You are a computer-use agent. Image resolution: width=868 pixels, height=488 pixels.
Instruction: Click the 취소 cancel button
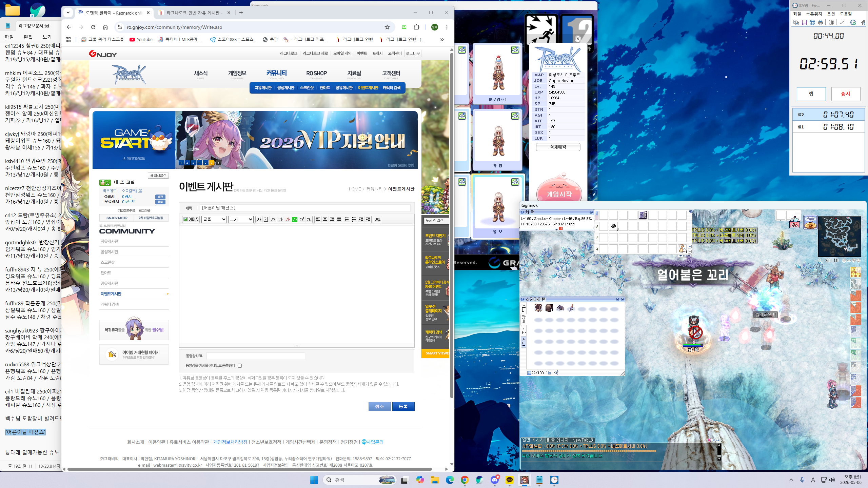(x=379, y=406)
